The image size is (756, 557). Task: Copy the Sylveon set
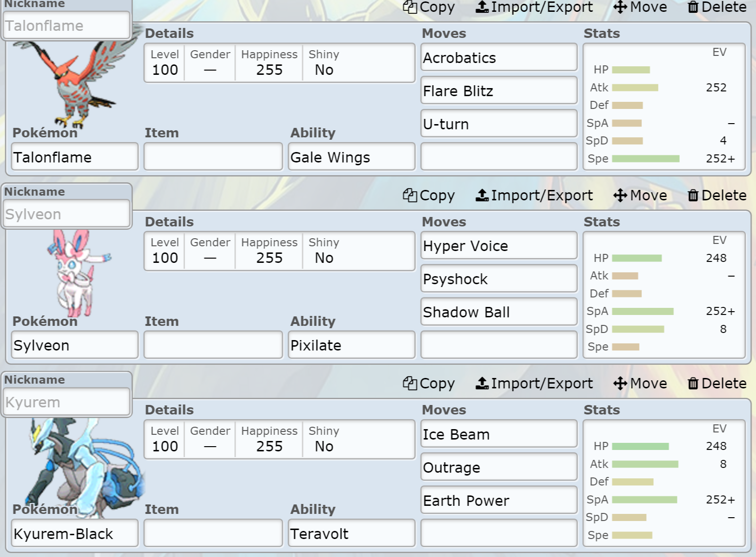pos(429,195)
